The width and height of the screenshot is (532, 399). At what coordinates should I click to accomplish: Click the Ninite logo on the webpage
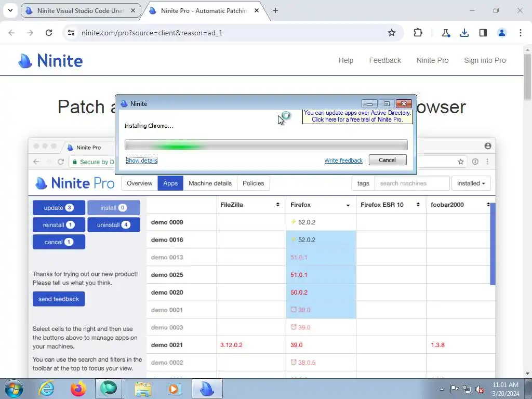tap(50, 61)
